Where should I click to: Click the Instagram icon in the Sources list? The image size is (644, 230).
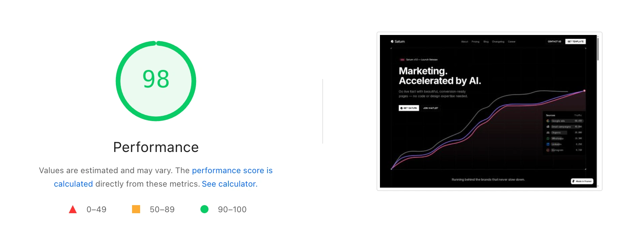coord(548,150)
